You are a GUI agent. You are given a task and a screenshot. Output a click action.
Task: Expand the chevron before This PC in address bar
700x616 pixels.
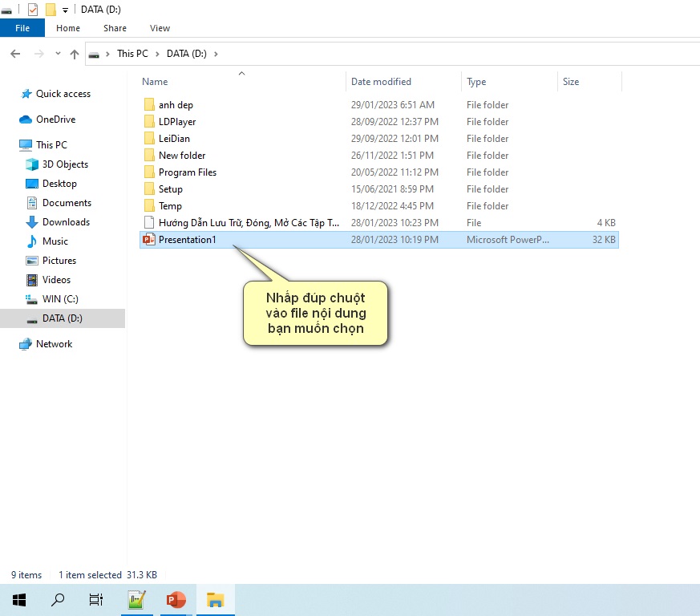point(107,54)
